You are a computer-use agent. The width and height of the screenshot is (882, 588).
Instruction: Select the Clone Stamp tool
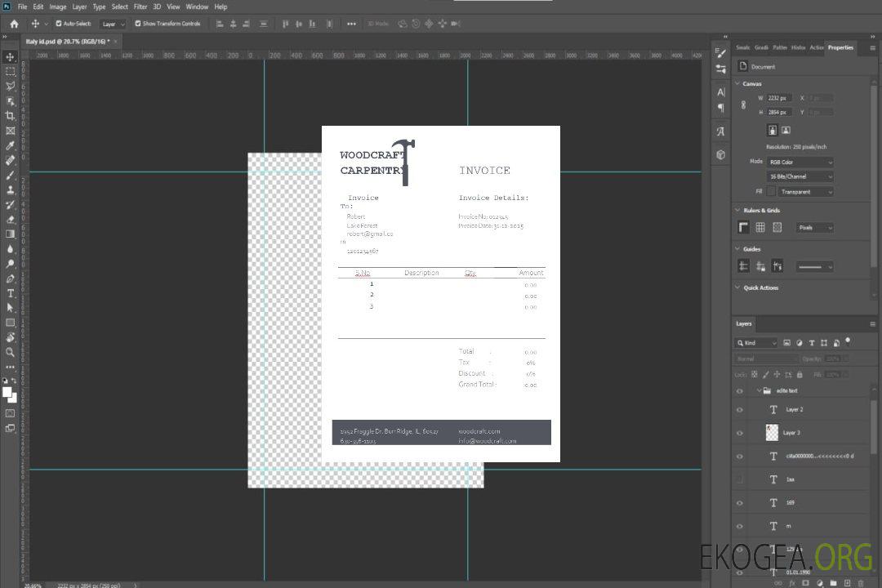click(x=10, y=190)
